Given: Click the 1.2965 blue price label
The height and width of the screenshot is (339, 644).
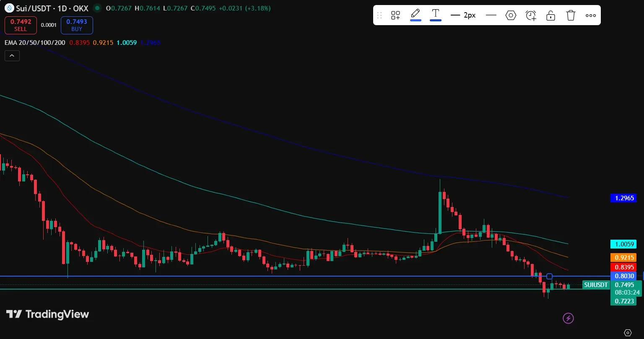Looking at the screenshot, I should pos(623,198).
